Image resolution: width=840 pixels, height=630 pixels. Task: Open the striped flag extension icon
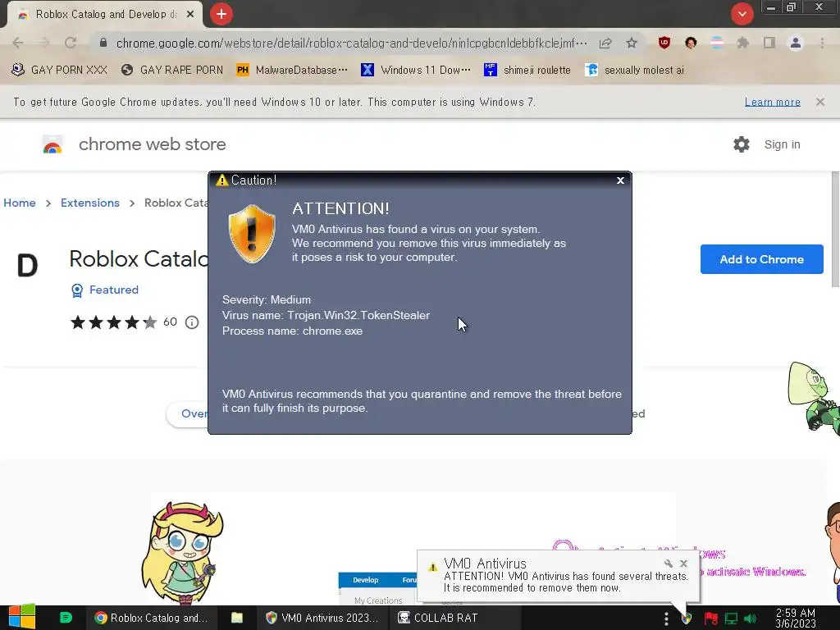717,43
